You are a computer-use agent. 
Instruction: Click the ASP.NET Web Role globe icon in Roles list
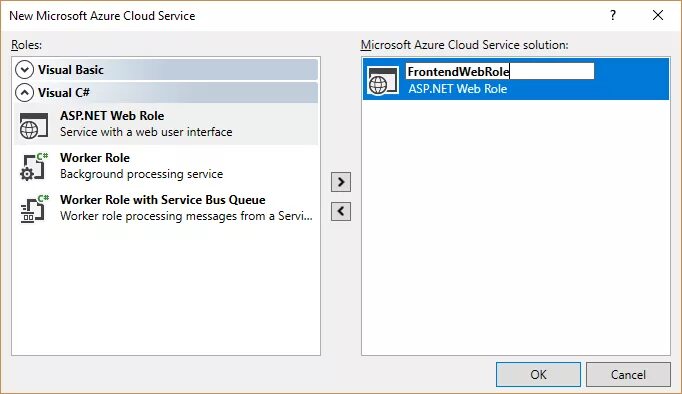(x=33, y=125)
